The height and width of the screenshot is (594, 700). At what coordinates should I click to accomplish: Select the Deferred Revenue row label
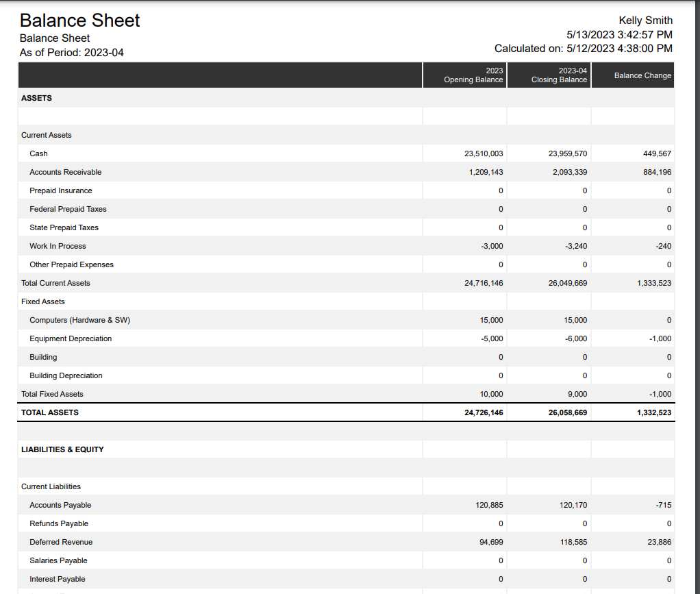point(61,542)
